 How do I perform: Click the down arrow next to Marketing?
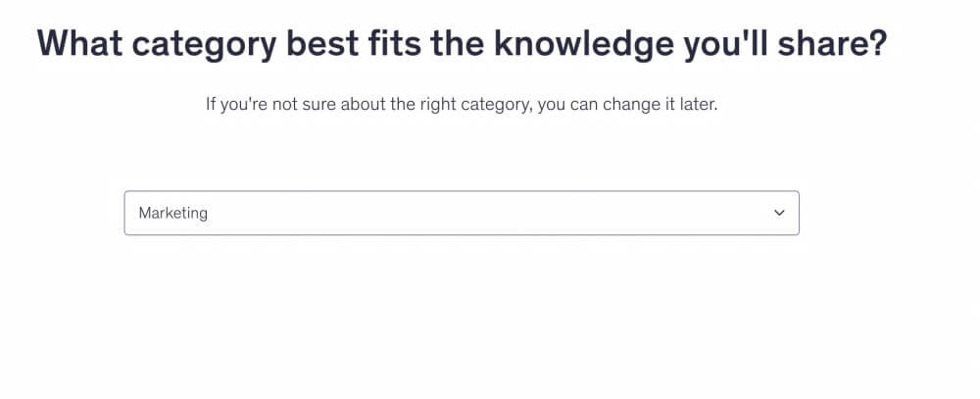click(x=779, y=213)
